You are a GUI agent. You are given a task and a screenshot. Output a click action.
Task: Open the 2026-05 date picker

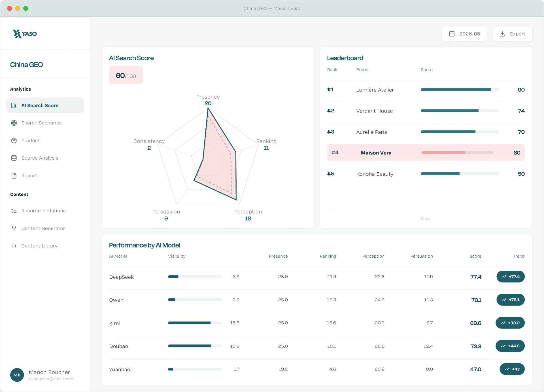[464, 34]
